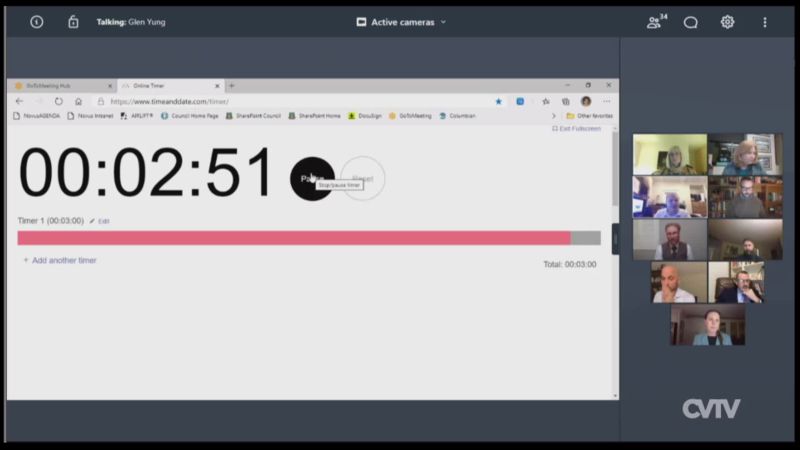Select the man in vest thumbnail
800x450 pixels.
click(x=670, y=240)
